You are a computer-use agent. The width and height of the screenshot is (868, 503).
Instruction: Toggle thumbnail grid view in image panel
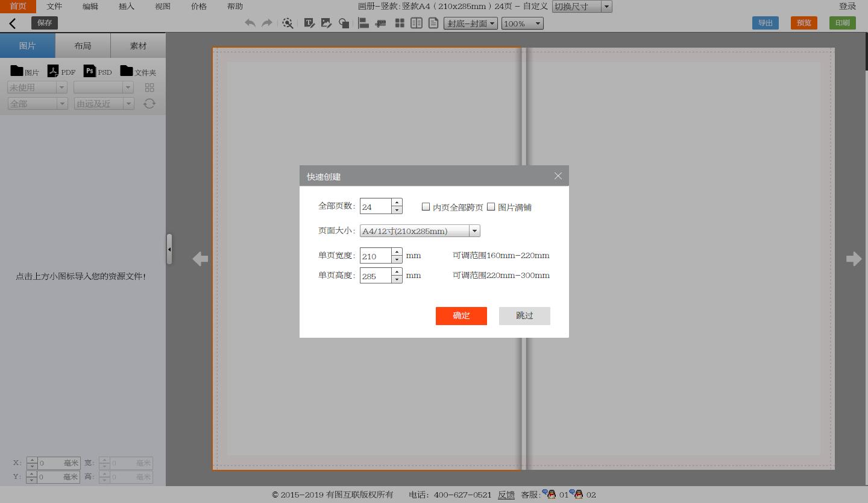[149, 87]
